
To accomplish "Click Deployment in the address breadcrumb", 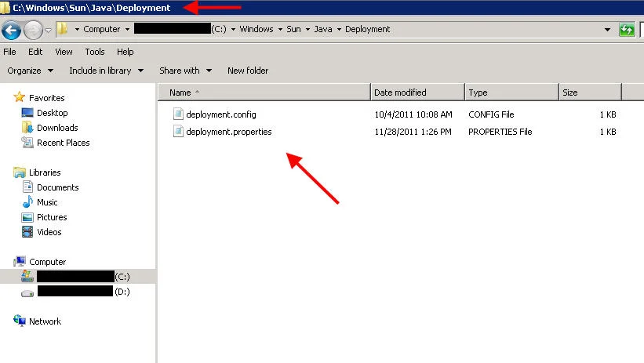I will (367, 29).
